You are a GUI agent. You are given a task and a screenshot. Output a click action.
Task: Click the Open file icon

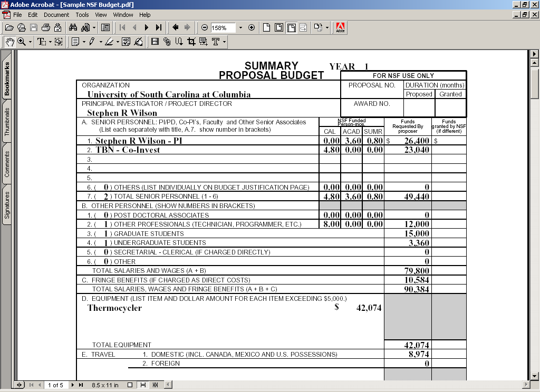9,27
